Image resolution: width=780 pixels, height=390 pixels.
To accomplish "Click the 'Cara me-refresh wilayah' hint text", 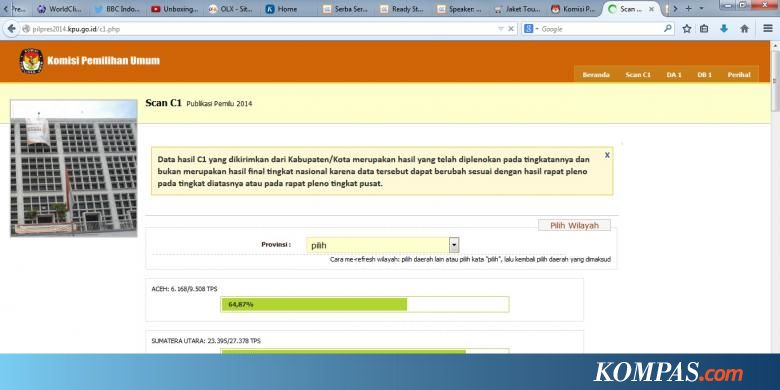I will click(x=470, y=260).
